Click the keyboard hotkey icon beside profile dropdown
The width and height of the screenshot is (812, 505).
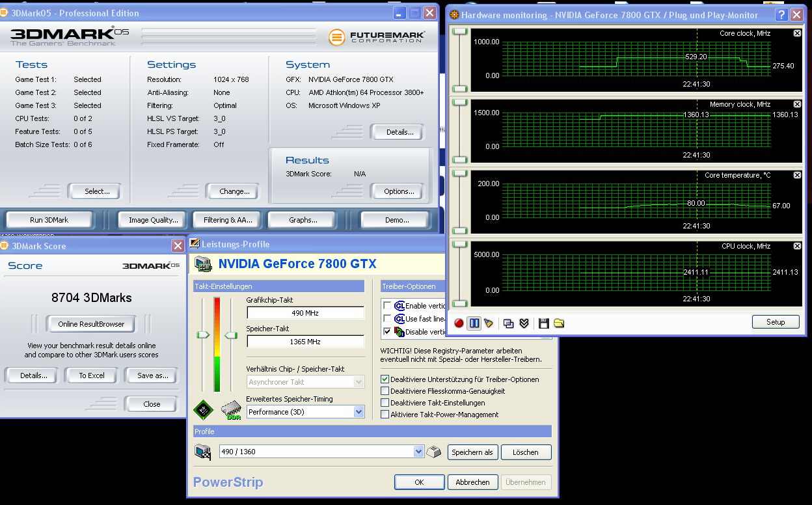434,452
